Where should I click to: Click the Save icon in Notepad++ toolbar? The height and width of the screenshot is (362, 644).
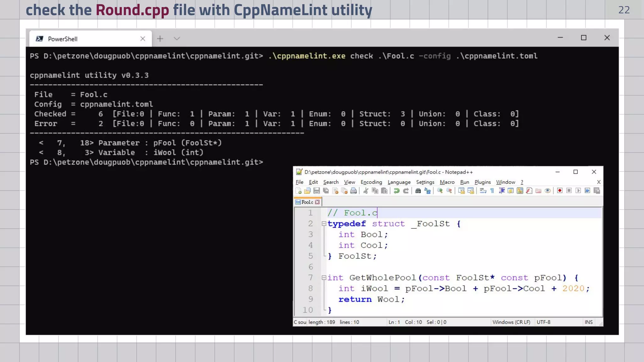pos(317,191)
